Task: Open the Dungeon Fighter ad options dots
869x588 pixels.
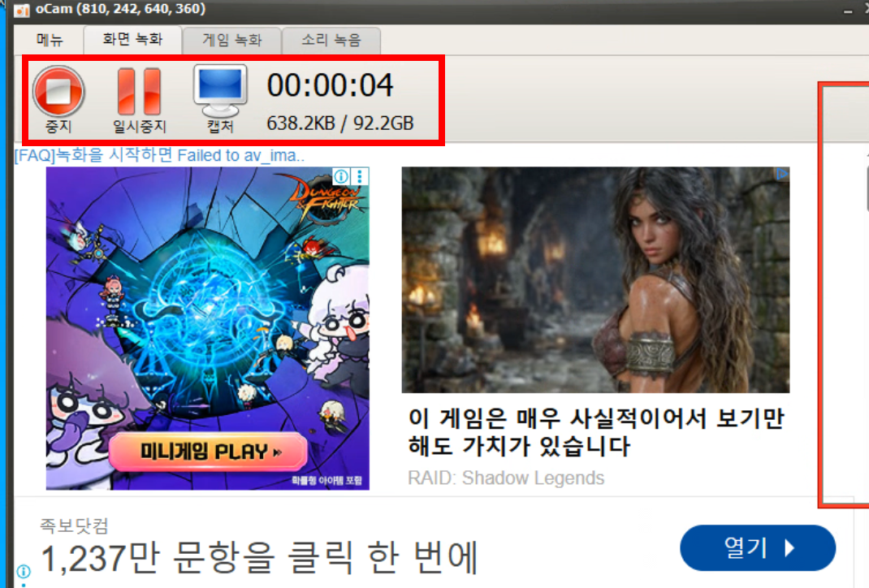Action: click(360, 176)
